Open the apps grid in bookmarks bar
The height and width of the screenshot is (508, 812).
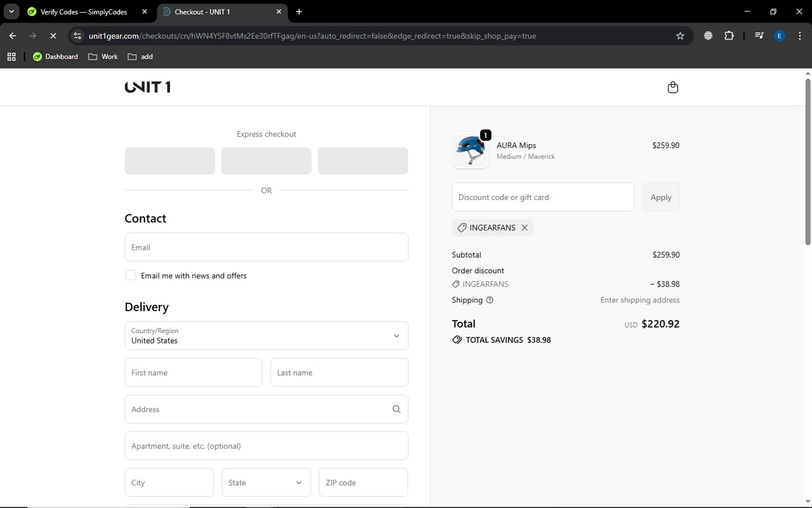(x=11, y=56)
